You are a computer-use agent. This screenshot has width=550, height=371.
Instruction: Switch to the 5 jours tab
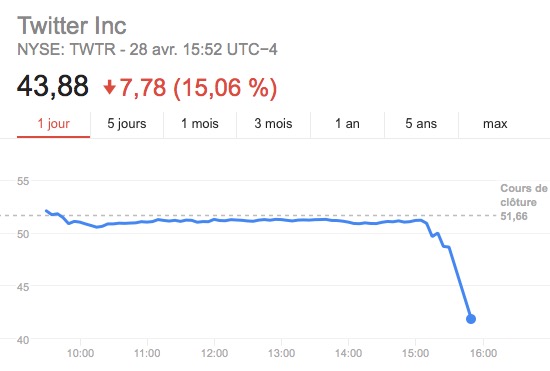pyautogui.click(x=127, y=124)
